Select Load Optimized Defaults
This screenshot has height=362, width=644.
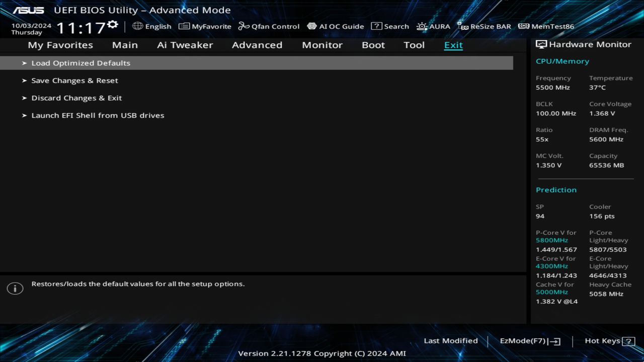[x=80, y=63]
